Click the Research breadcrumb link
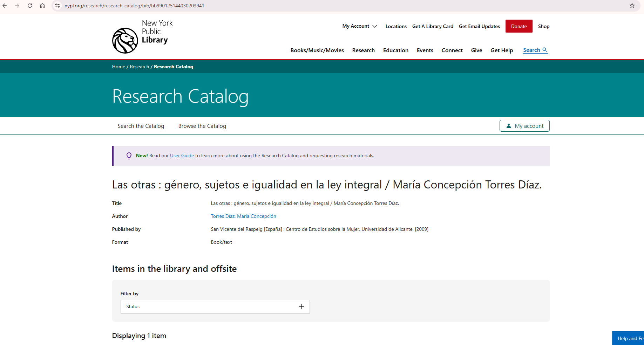The image size is (644, 345). (x=139, y=67)
